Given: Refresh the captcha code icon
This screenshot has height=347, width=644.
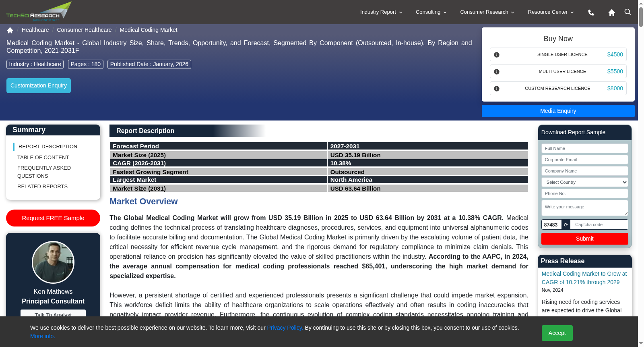Looking at the screenshot, I should tap(566, 224).
